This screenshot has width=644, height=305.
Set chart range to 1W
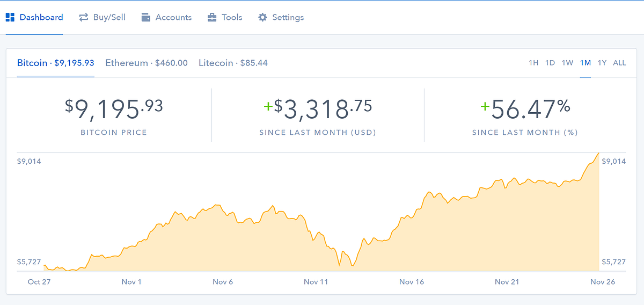click(x=567, y=63)
